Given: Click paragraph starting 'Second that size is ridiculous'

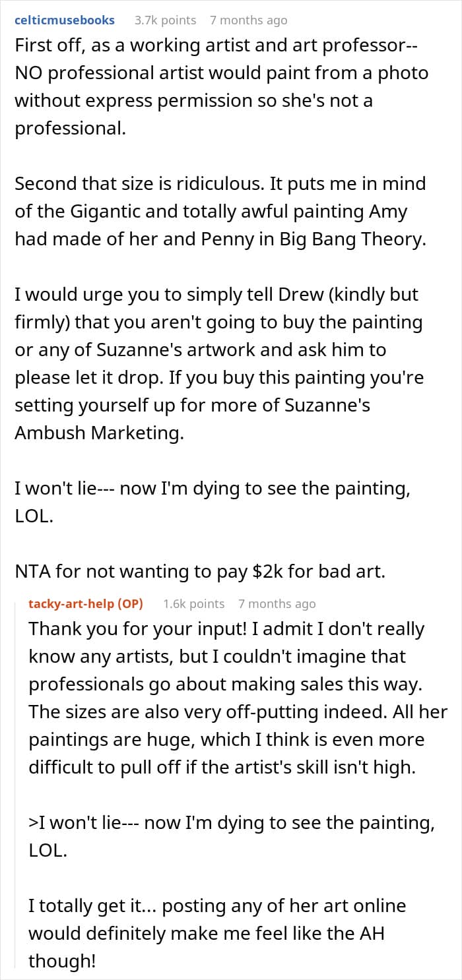Looking at the screenshot, I should pos(220,212).
